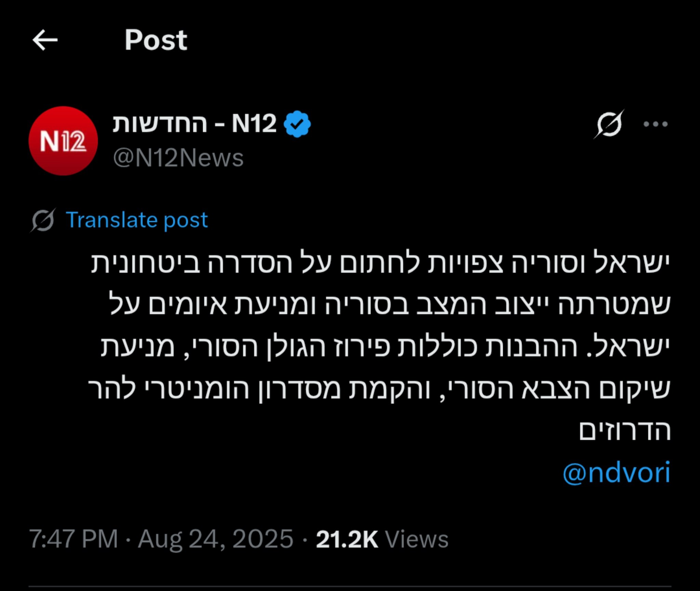700x591 pixels.
Task: Click the post line starting with שיקום הצבא
Action: [x=379, y=389]
